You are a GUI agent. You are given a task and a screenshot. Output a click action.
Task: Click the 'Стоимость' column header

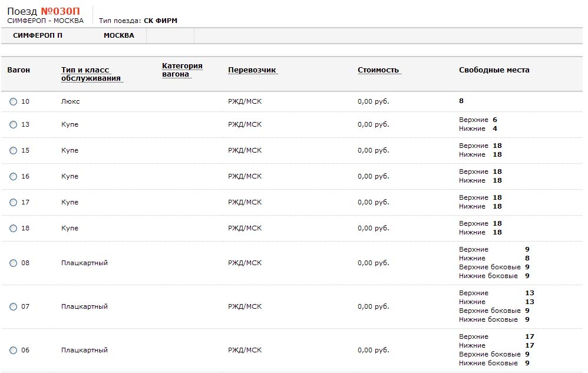tap(378, 70)
